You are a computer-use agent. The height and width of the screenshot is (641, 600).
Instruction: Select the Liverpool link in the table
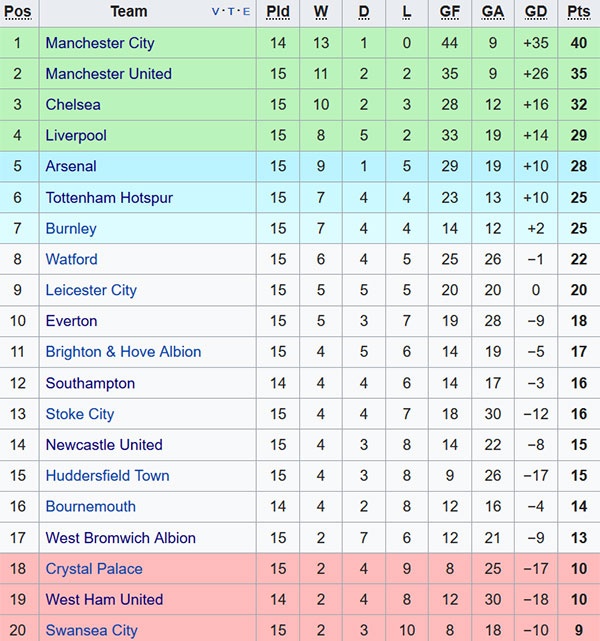tap(76, 135)
